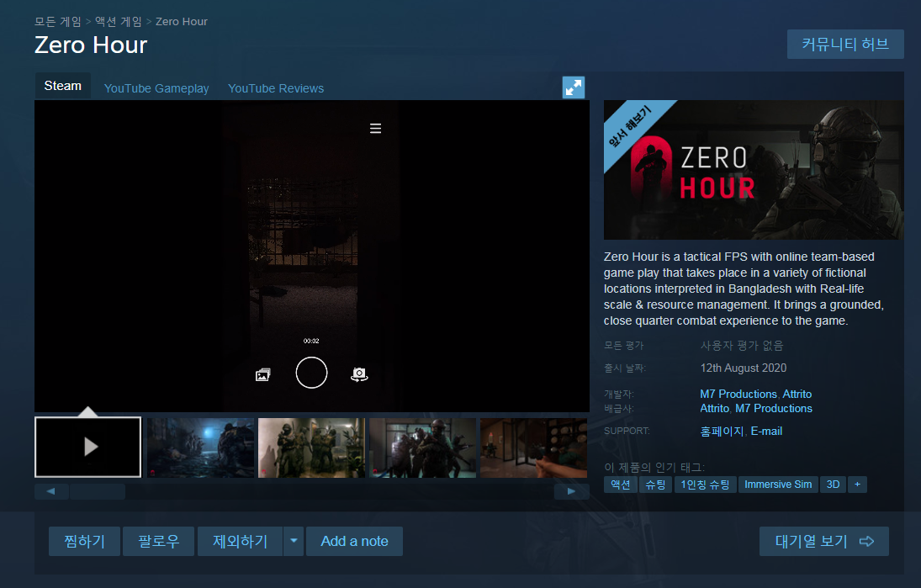Image resolution: width=921 pixels, height=588 pixels.
Task: Switch to the YouTube Gameplay tab
Action: [156, 88]
